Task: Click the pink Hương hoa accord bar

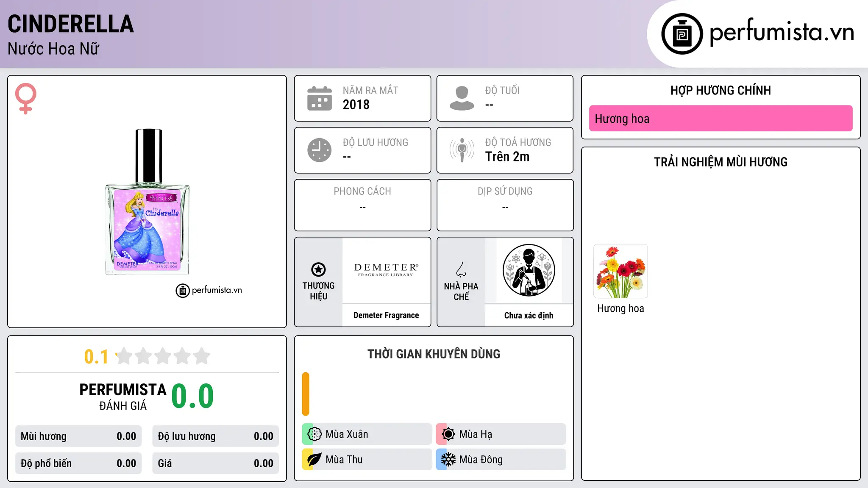Action: tap(721, 118)
